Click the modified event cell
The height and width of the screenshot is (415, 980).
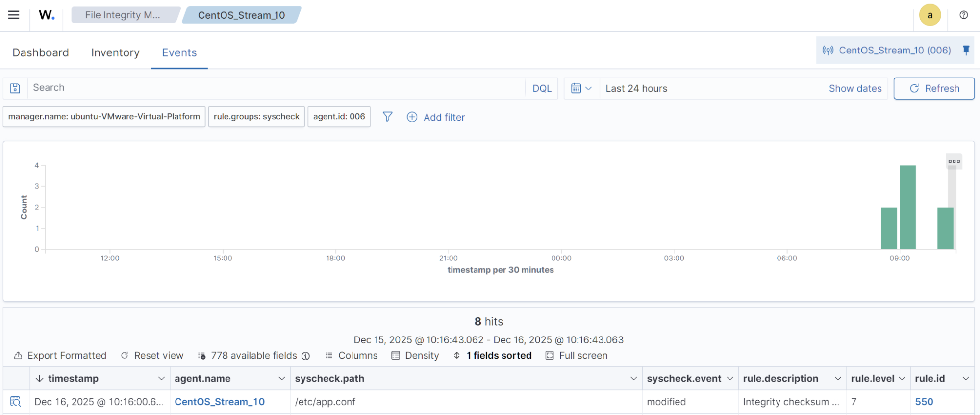(690, 402)
